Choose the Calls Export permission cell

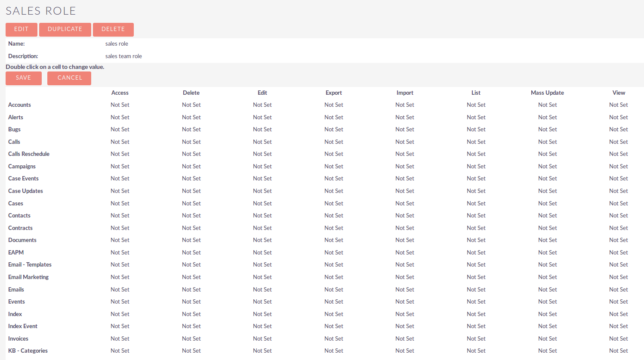pyautogui.click(x=333, y=142)
